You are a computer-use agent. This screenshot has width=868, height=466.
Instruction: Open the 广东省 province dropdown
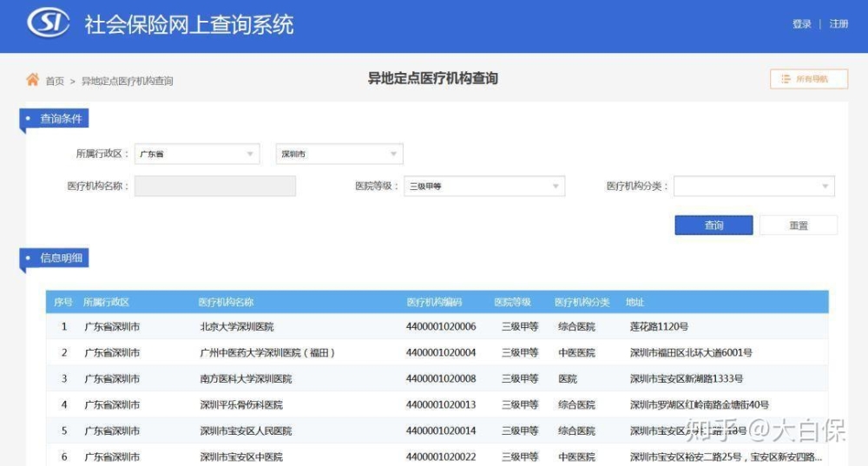[197, 154]
